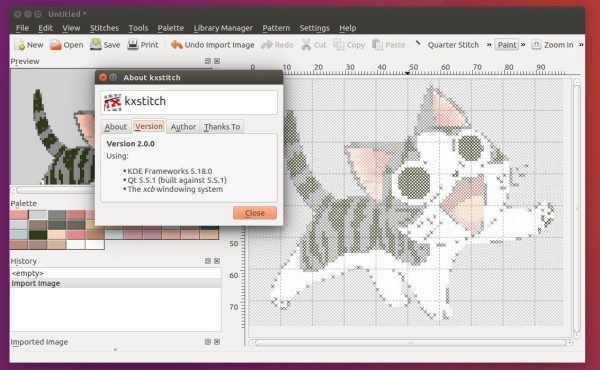Open a file with the Open icon
600x370 pixels.
[x=56, y=45]
